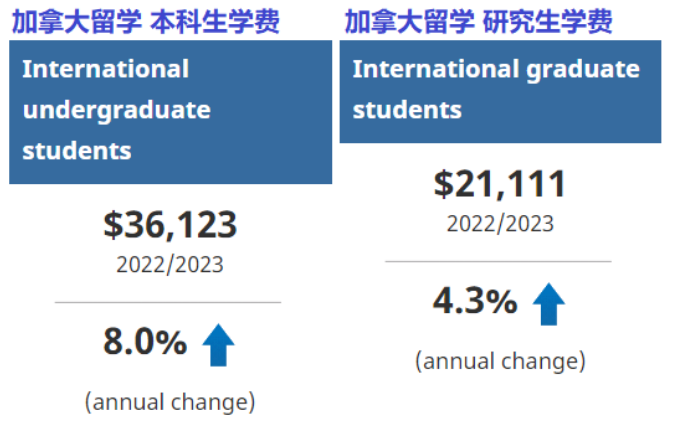The height and width of the screenshot is (443, 673).
Task: Click the undergraduate (annual change) caption
Action: [x=170, y=402]
